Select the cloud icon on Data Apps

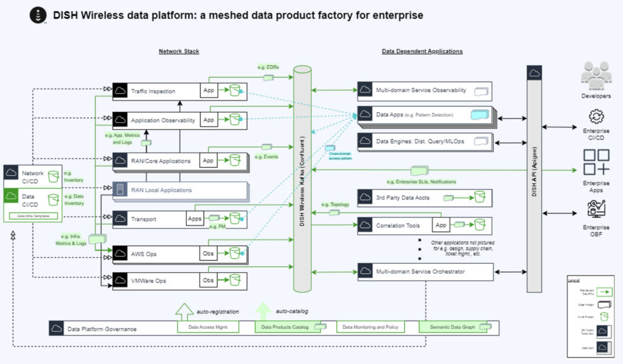click(365, 112)
